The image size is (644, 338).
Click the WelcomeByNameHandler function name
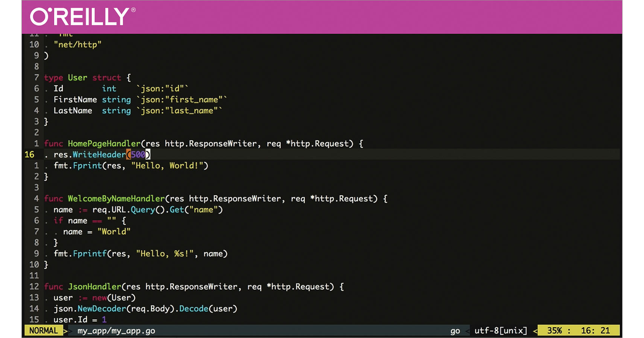pyautogui.click(x=116, y=199)
